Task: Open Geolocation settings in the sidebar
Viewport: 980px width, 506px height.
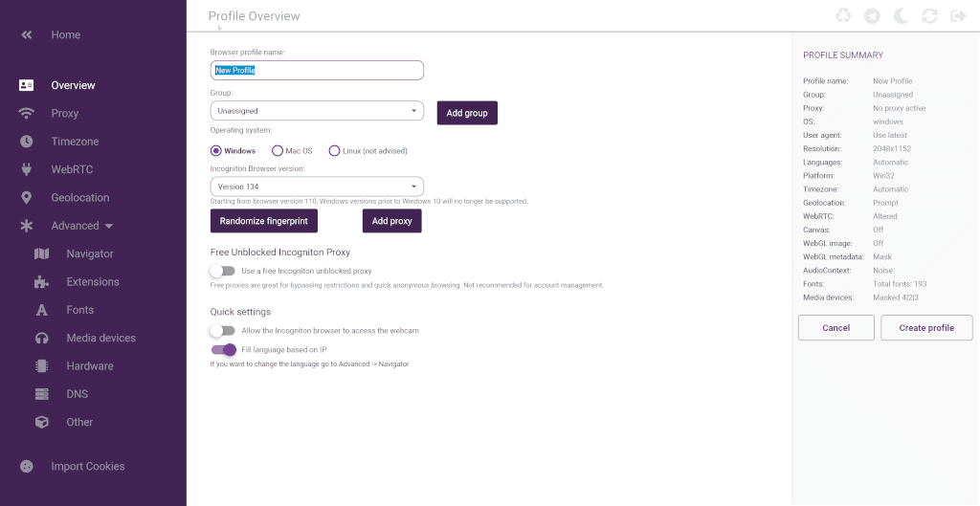Action: click(79, 198)
